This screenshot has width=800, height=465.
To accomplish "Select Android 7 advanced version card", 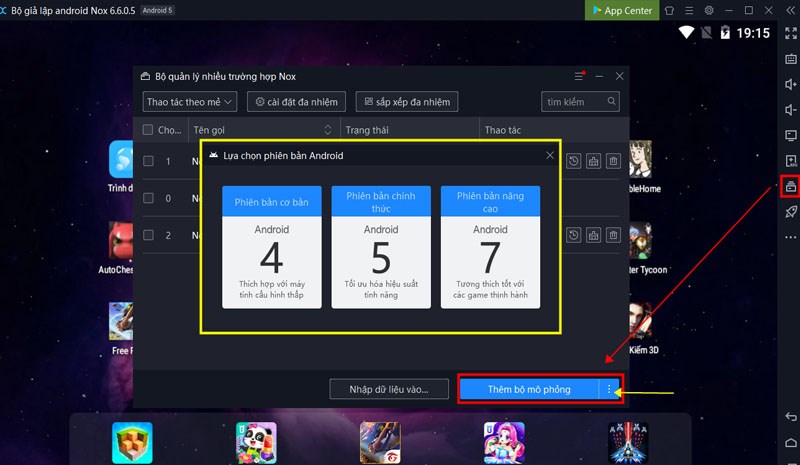I will pos(490,247).
